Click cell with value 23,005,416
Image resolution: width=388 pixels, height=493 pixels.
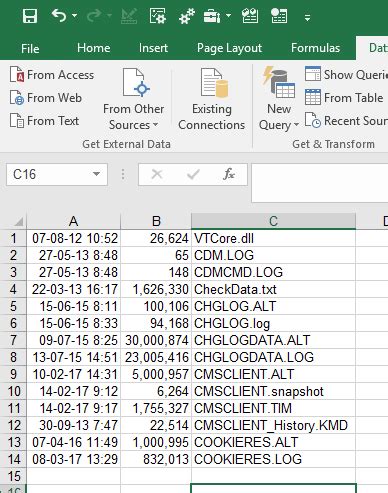pos(156,357)
